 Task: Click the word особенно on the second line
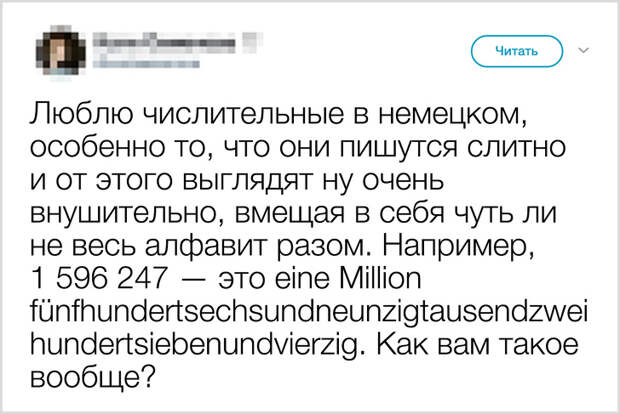point(93,148)
